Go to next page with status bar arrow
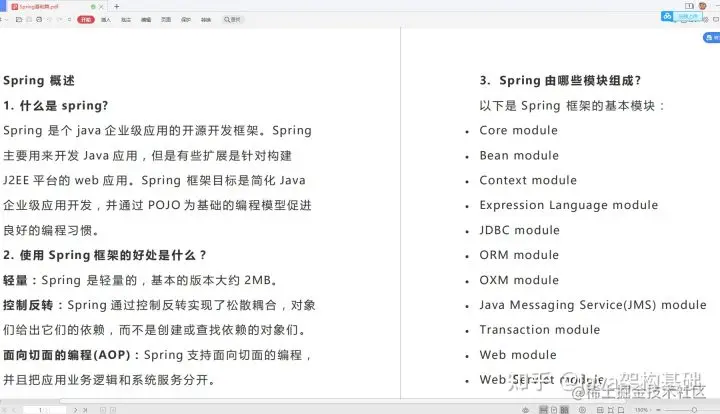The image size is (720, 414). (x=76, y=410)
